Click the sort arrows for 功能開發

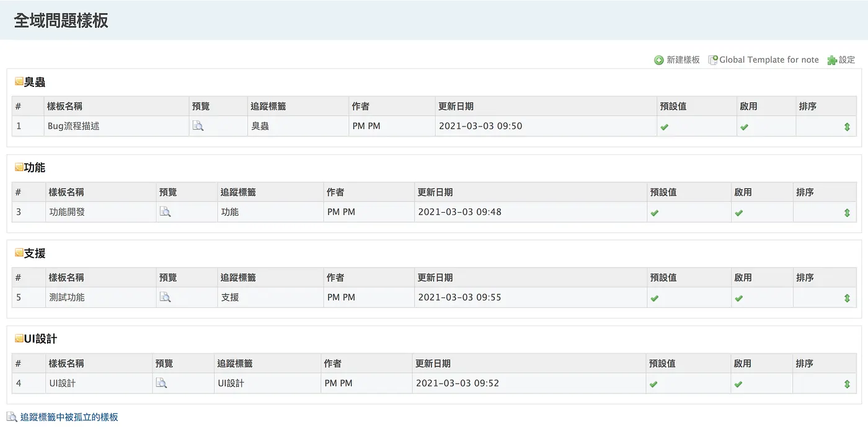pos(847,213)
